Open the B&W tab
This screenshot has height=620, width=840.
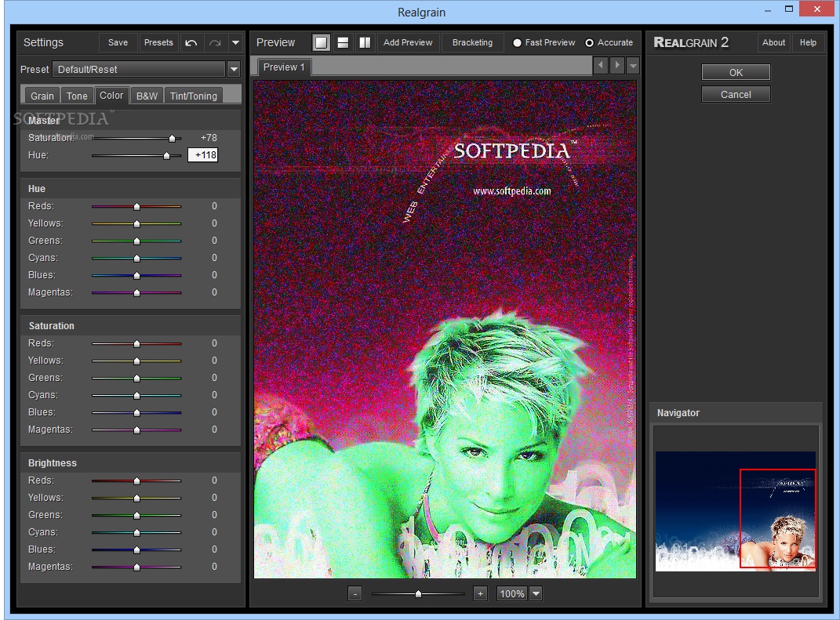tap(147, 96)
